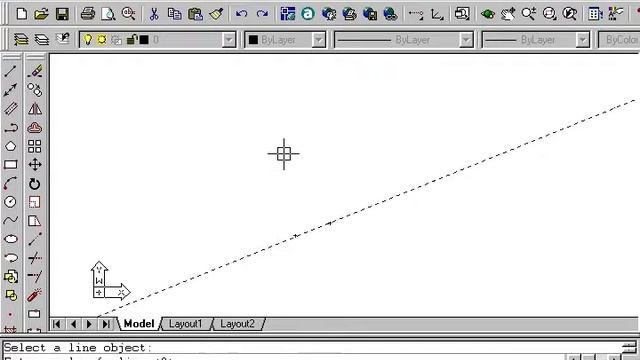Image resolution: width=640 pixels, height=360 pixels.
Task: Select the Offset tool
Action: pos(35,128)
